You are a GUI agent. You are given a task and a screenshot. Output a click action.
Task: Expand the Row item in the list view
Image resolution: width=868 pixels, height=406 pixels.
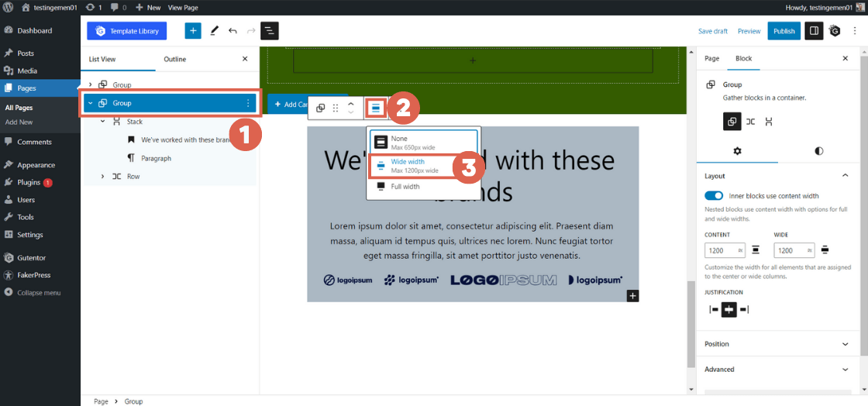coord(103,177)
